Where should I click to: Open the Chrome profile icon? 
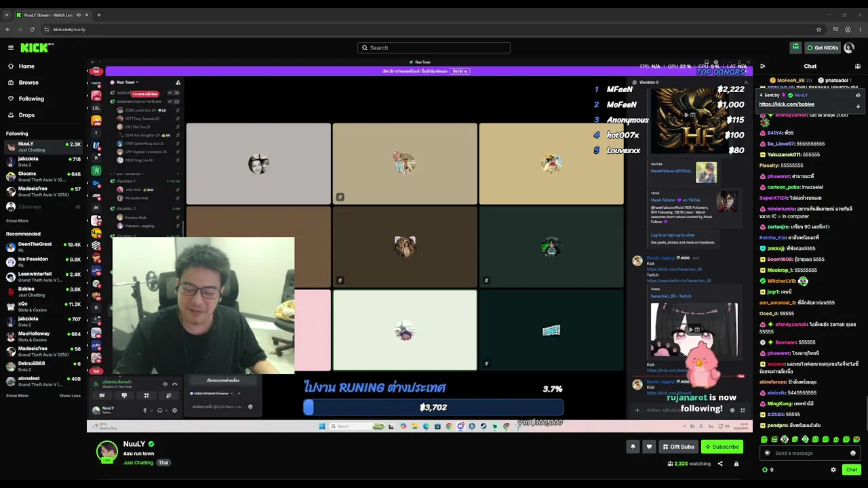[848, 30]
